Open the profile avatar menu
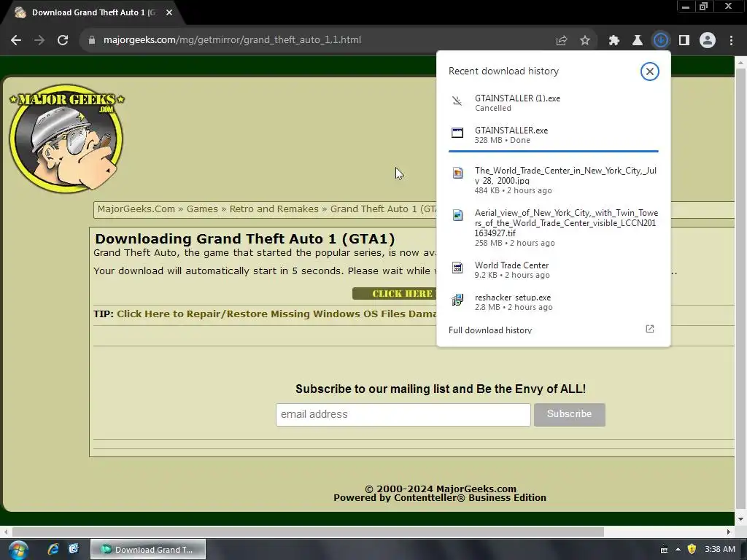This screenshot has height=560, width=747. 708,41
